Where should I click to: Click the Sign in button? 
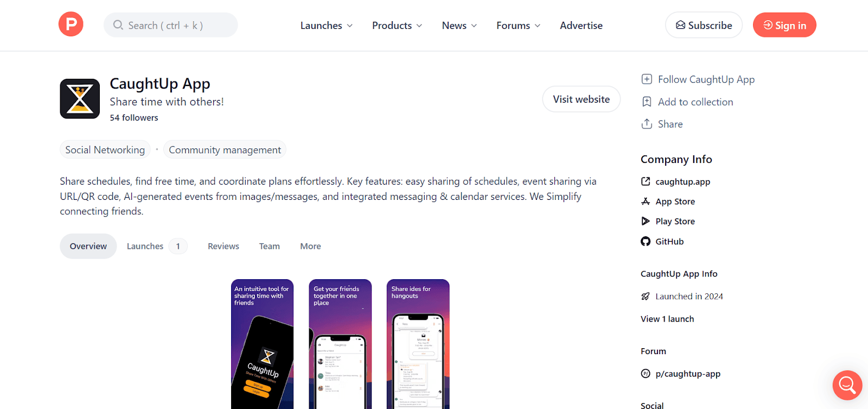[x=784, y=25]
